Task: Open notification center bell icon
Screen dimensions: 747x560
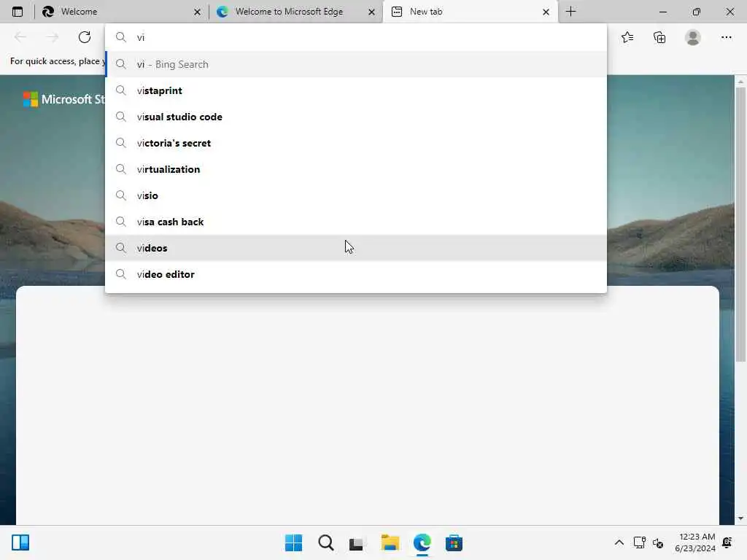Action: (x=727, y=542)
